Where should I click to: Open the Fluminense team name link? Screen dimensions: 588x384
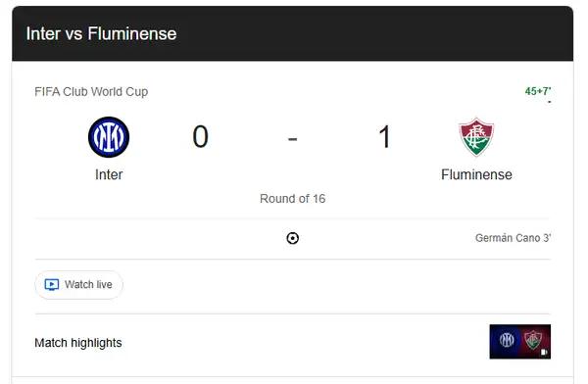point(476,174)
